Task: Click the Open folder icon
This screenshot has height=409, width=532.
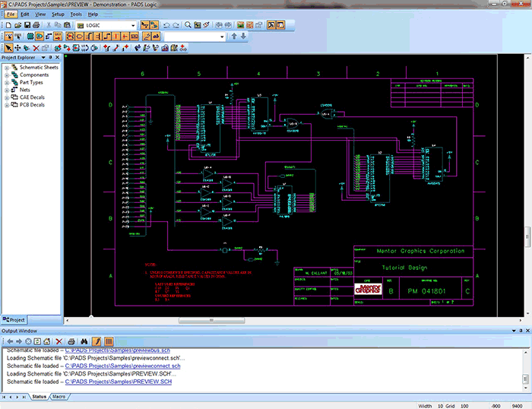Action: 18,25
